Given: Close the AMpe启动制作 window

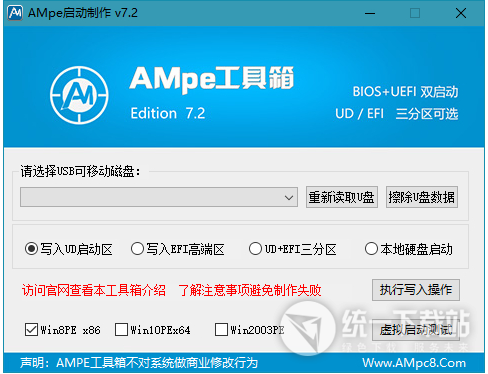Looking at the screenshot, I should click(x=461, y=13).
